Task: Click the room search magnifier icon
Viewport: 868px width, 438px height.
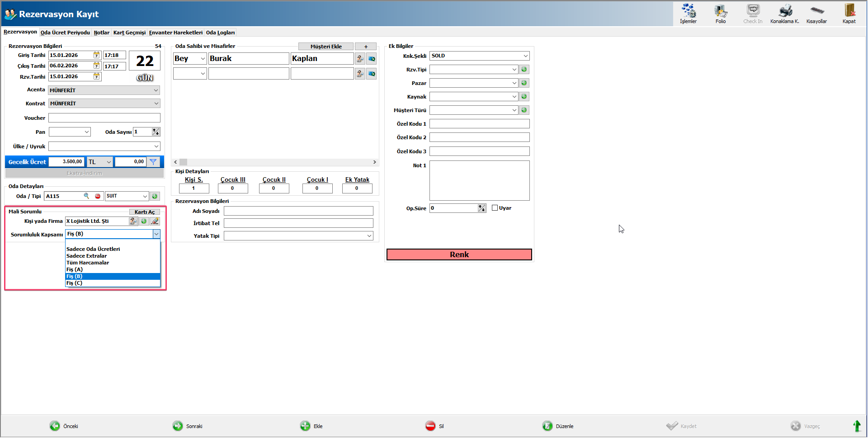Action: pyautogui.click(x=86, y=196)
